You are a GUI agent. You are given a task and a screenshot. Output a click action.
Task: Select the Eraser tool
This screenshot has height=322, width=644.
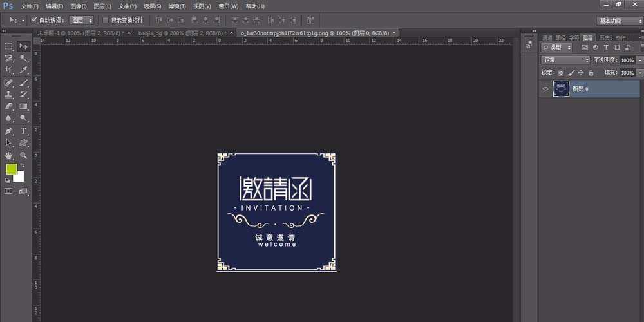9,106
